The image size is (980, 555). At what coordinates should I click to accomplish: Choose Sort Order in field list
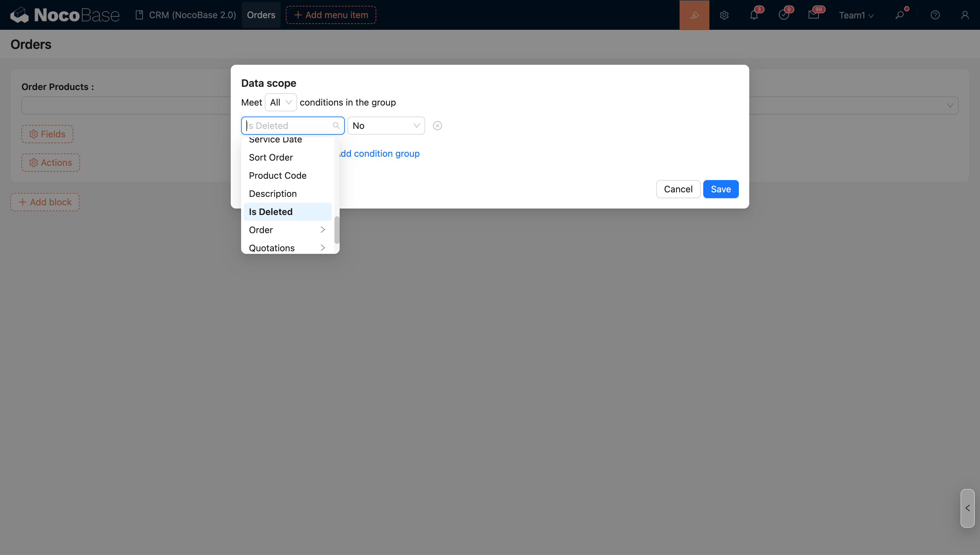tap(271, 157)
